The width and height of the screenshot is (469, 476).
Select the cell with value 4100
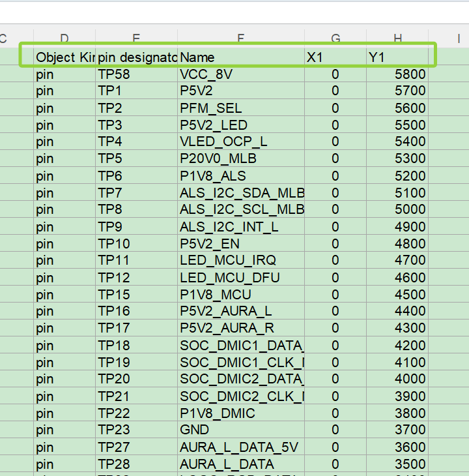click(x=397, y=361)
